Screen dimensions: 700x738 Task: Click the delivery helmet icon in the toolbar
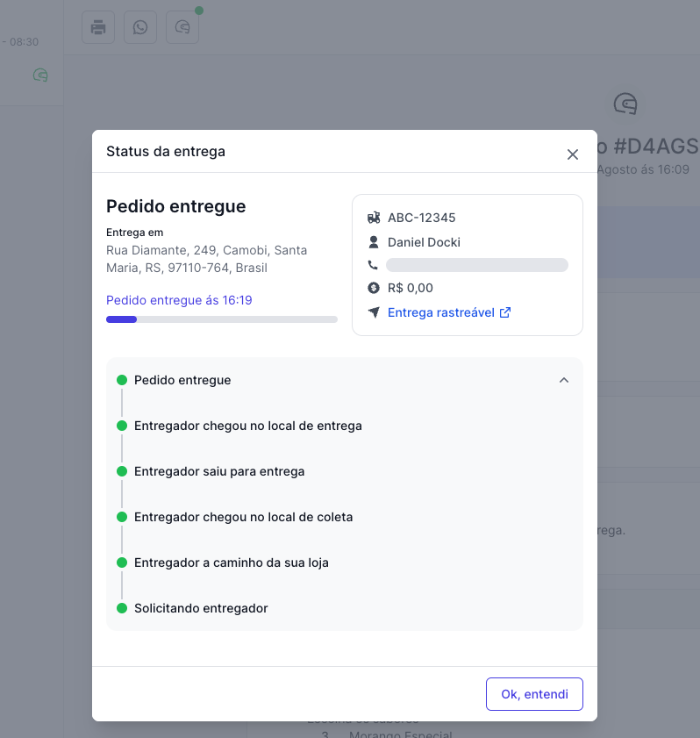182,27
